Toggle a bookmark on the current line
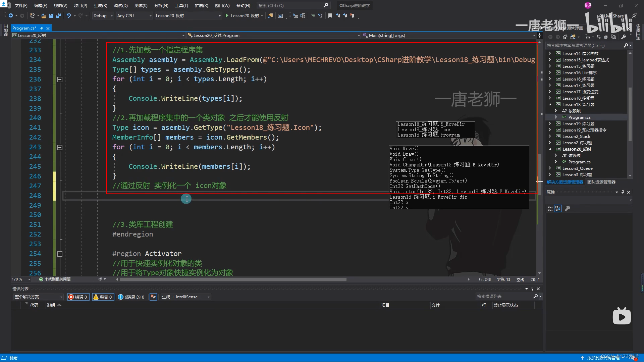Viewport: 644px width, 362px height. pyautogui.click(x=330, y=16)
